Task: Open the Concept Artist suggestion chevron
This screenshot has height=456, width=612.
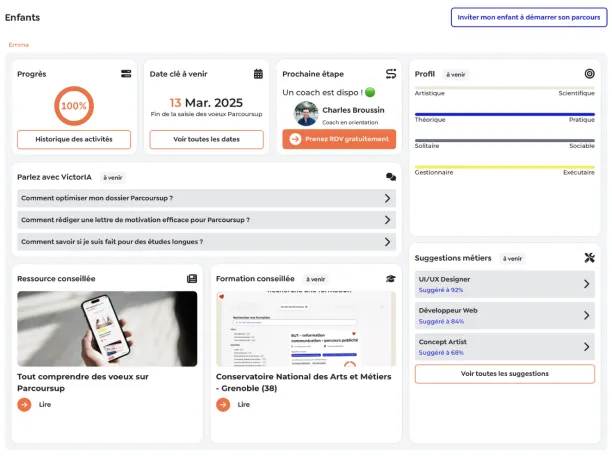Action: pyautogui.click(x=586, y=346)
